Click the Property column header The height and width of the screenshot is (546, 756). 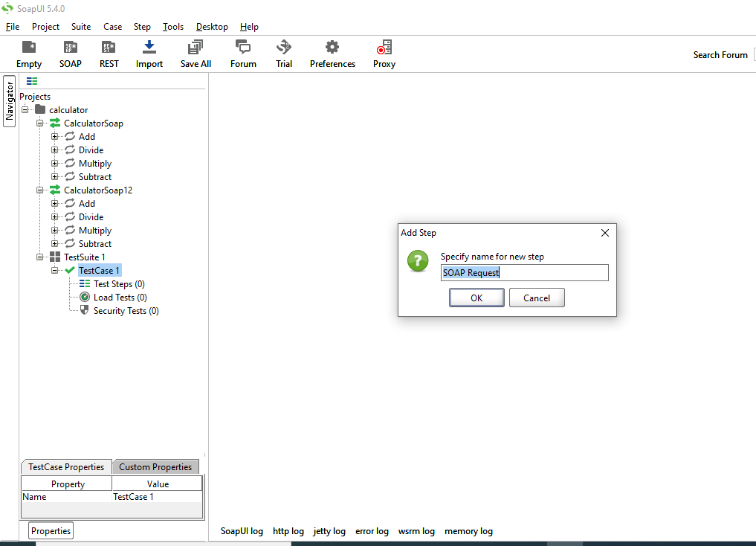(x=68, y=484)
